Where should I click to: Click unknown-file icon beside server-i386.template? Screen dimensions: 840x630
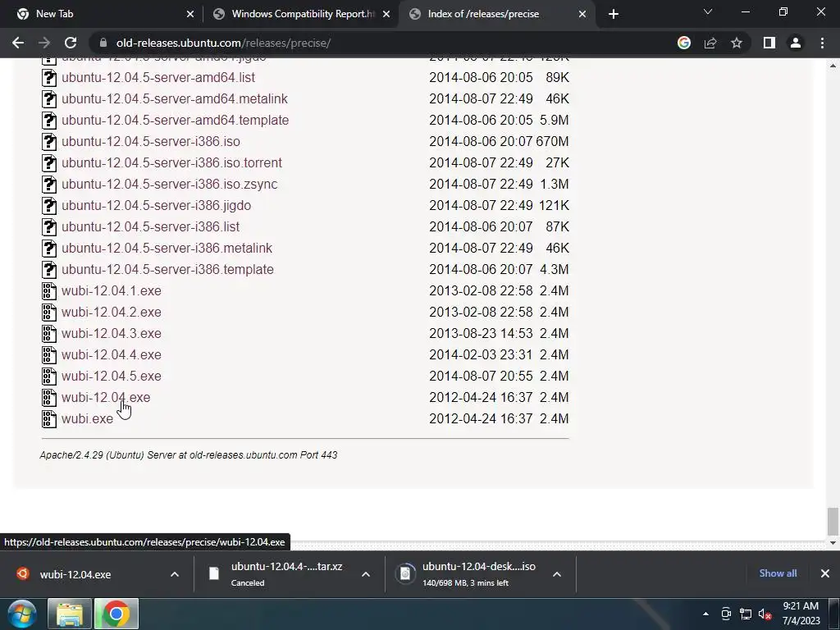tap(48, 269)
